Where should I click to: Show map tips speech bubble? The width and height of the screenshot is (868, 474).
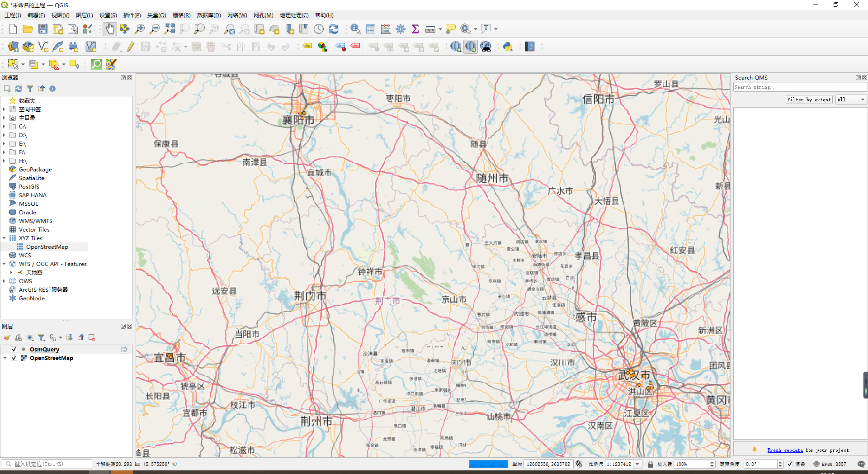tap(451, 29)
